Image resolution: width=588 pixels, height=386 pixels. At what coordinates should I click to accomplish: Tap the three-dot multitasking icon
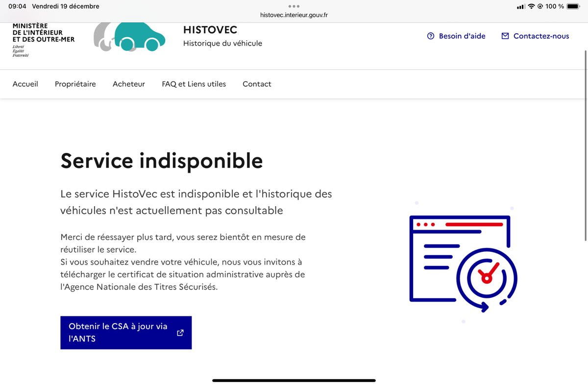(294, 6)
